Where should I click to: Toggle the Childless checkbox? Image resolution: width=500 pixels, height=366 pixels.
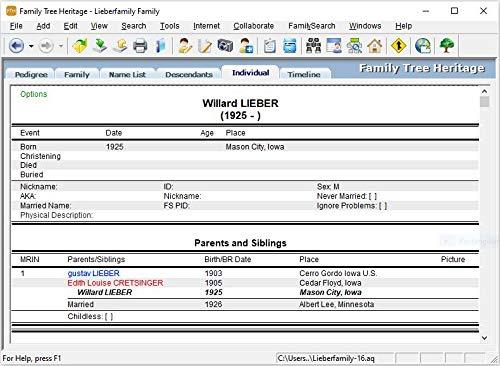click(109, 316)
